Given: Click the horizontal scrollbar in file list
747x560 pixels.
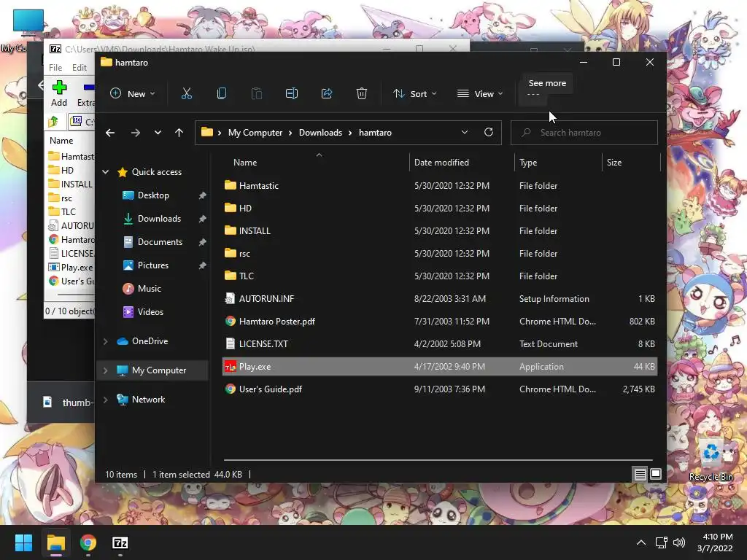Looking at the screenshot, I should pos(438,460).
